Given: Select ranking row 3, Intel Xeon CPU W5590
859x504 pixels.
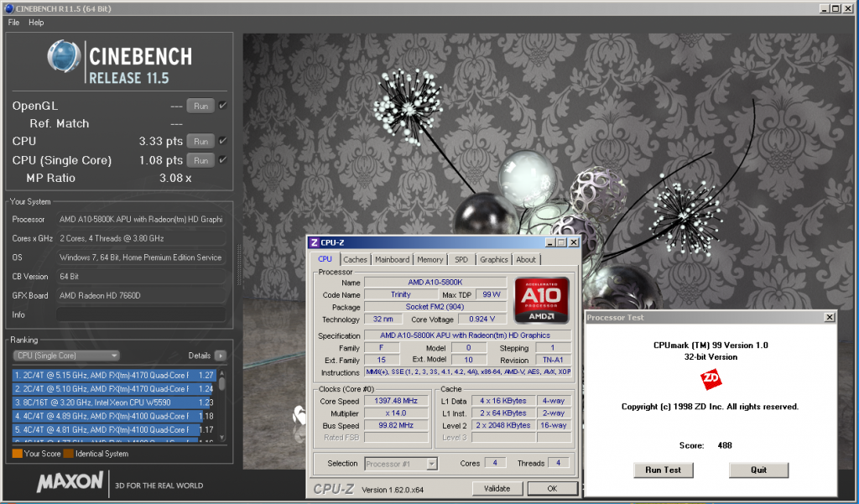Looking at the screenshot, I should (114, 403).
